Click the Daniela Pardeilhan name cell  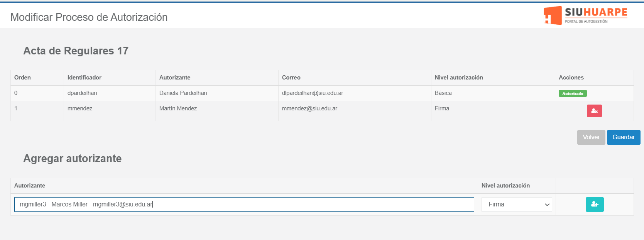(183, 93)
